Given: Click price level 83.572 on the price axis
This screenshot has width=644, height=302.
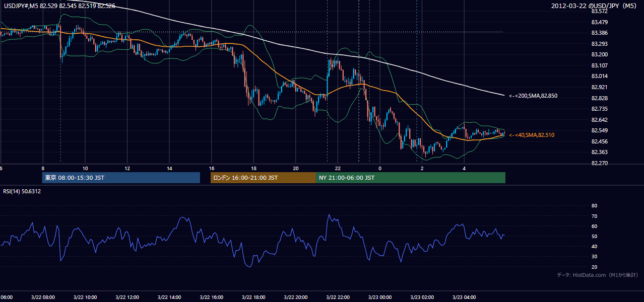Looking at the screenshot, I should click(599, 11).
